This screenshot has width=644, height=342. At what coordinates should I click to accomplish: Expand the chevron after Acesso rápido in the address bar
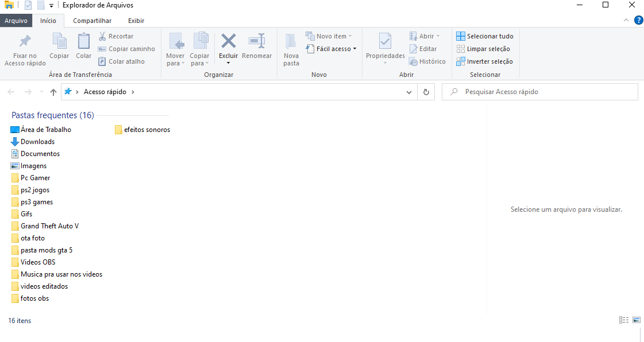point(133,92)
